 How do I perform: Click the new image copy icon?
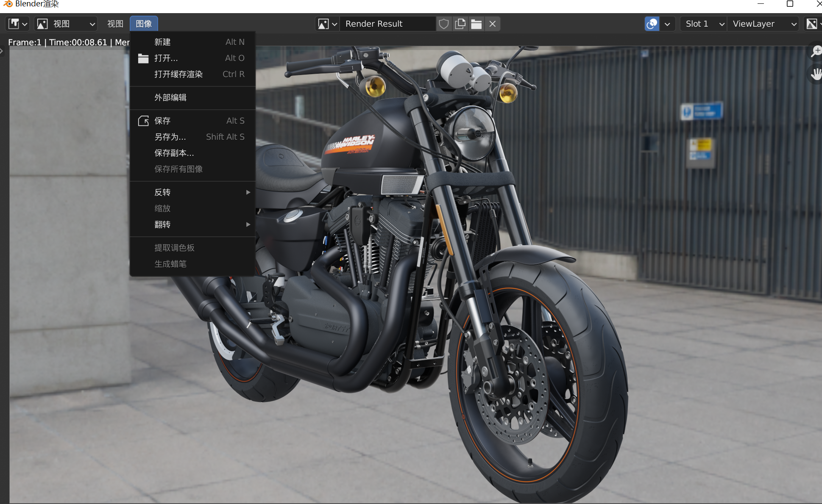[x=460, y=24]
